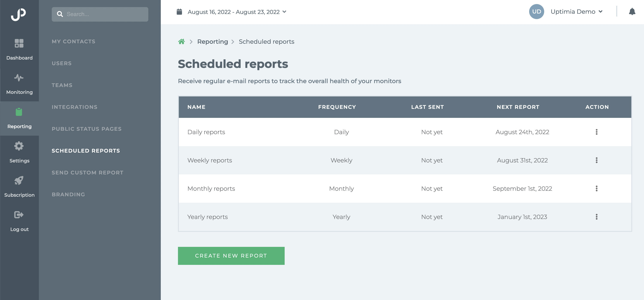This screenshot has width=644, height=300.
Task: Click the Uptimia logo icon
Action: [x=18, y=14]
